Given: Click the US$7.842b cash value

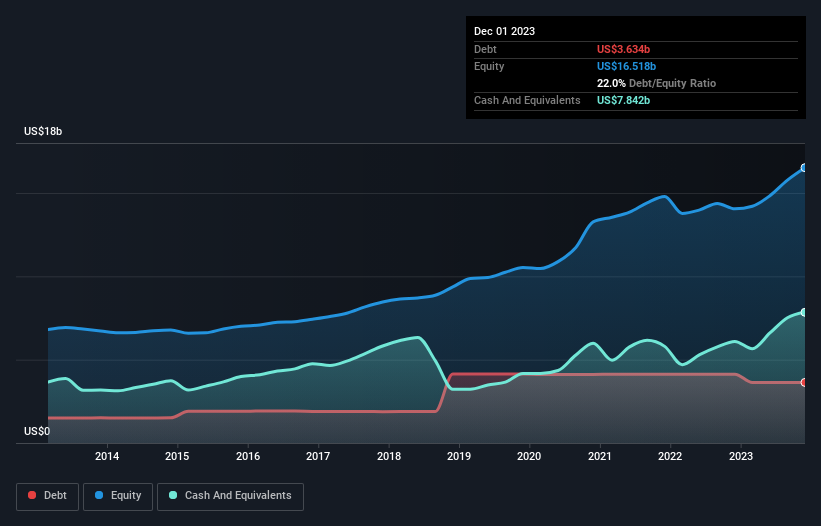Looking at the screenshot, I should pyautogui.click(x=623, y=100).
